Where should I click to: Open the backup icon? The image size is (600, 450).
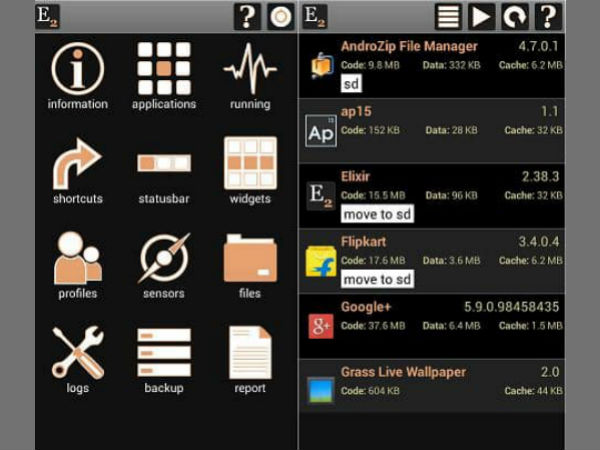(164, 353)
